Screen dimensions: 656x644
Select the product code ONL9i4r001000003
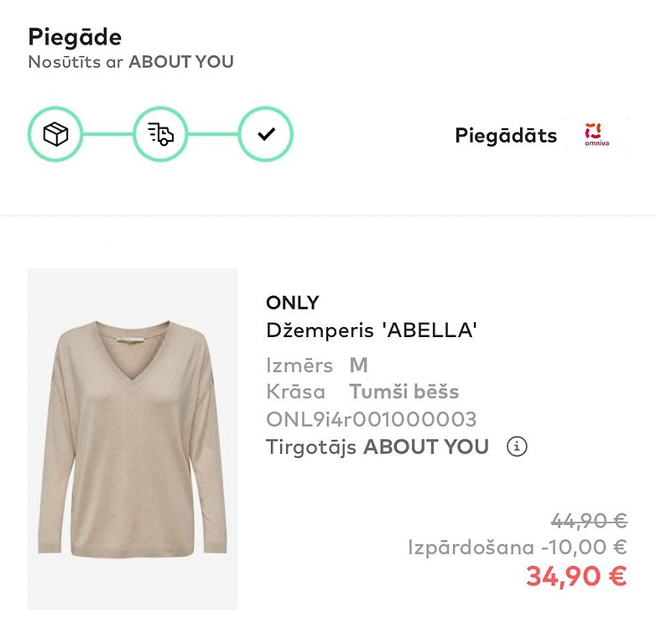(x=371, y=419)
